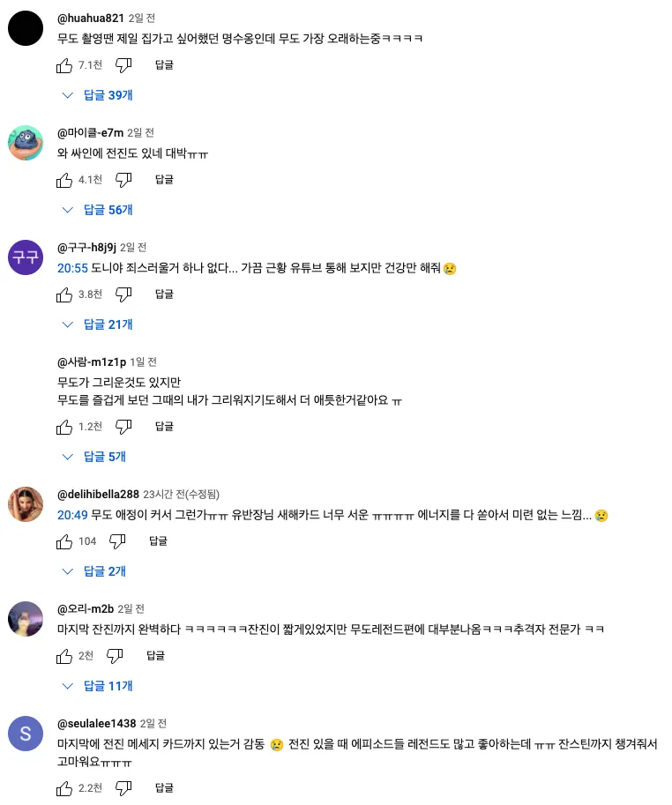Toggle dislike on @마이클-e7m's comment
672x805 pixels.
pos(123,179)
